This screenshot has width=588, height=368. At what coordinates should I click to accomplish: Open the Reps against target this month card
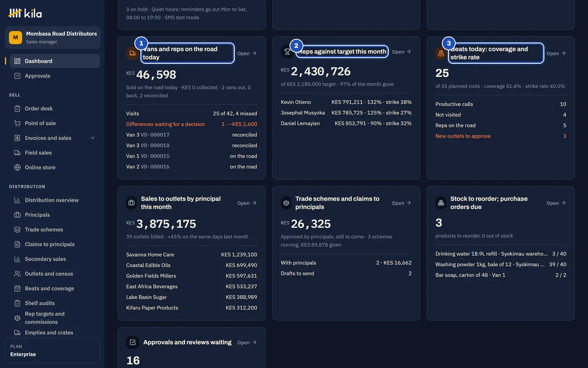[401, 52]
